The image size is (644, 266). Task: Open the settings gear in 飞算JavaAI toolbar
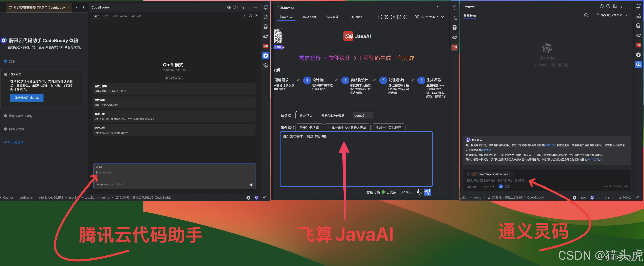point(405,17)
